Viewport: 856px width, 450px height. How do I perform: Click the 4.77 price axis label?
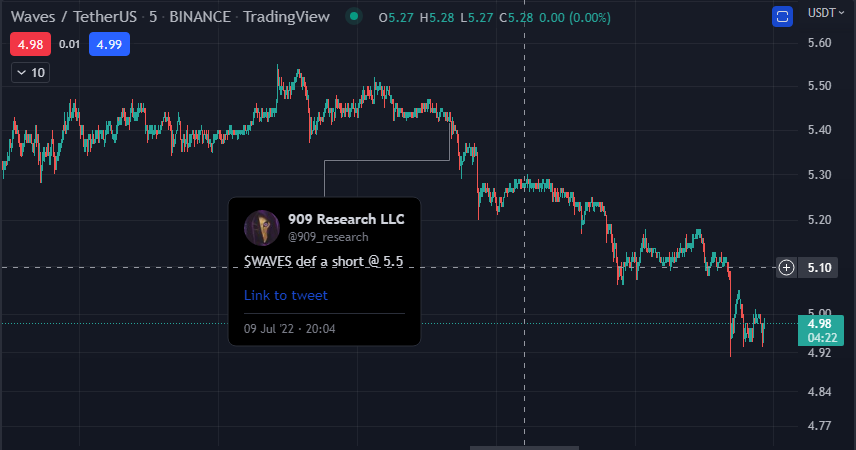(x=819, y=425)
